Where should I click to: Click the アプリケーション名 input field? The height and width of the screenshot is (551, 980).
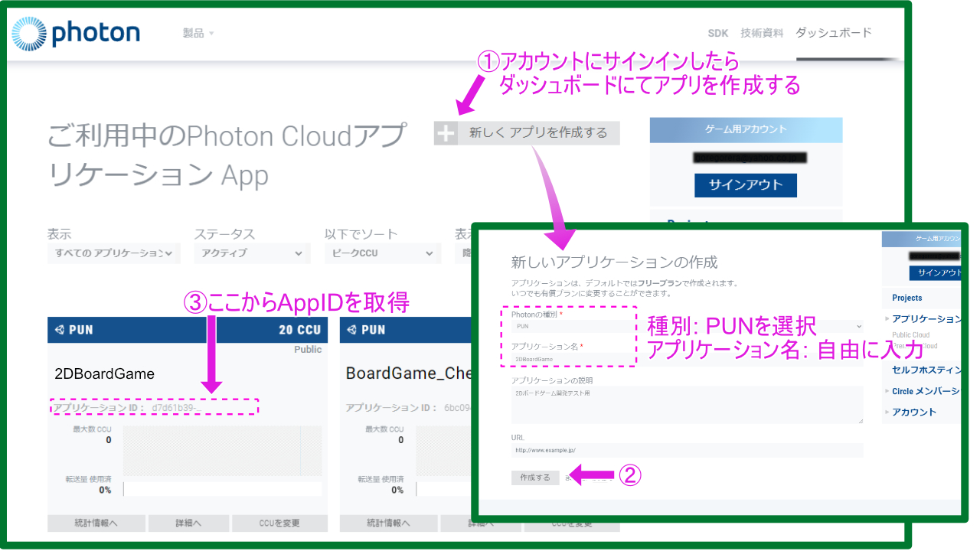click(x=688, y=358)
